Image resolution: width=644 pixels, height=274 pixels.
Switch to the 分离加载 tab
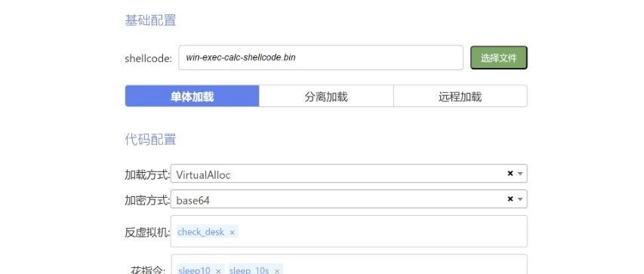[x=326, y=96]
